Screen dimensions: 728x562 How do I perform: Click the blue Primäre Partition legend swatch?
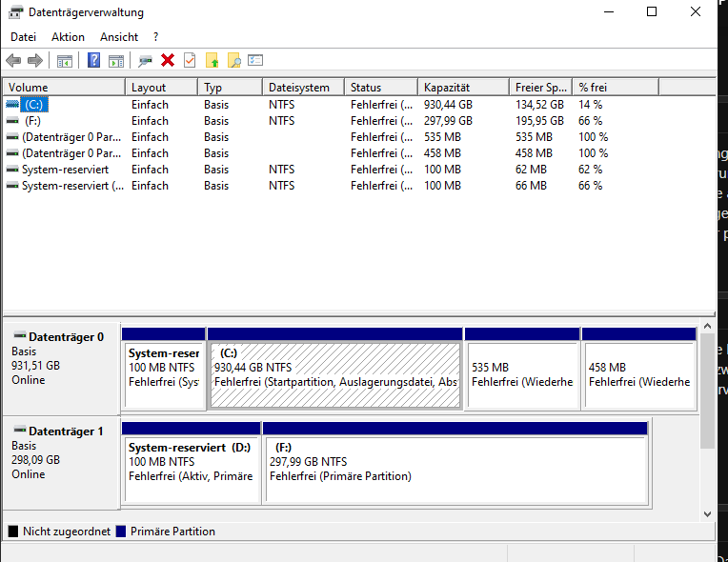(x=121, y=532)
